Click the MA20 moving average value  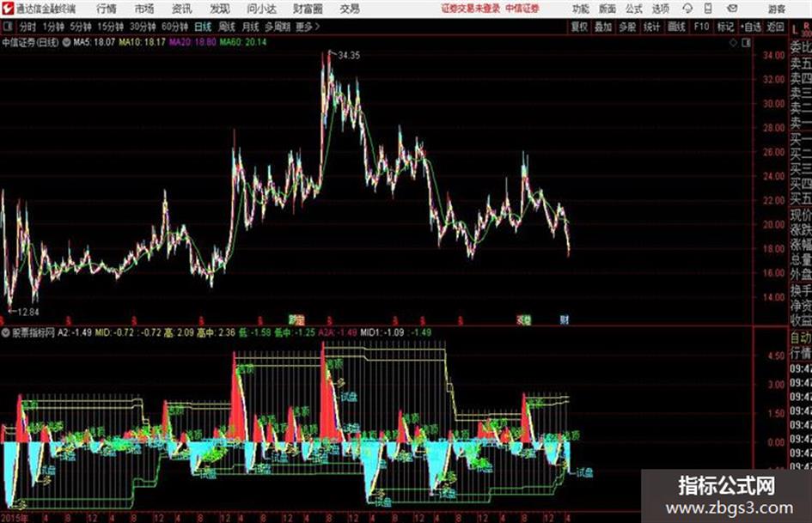pos(192,42)
